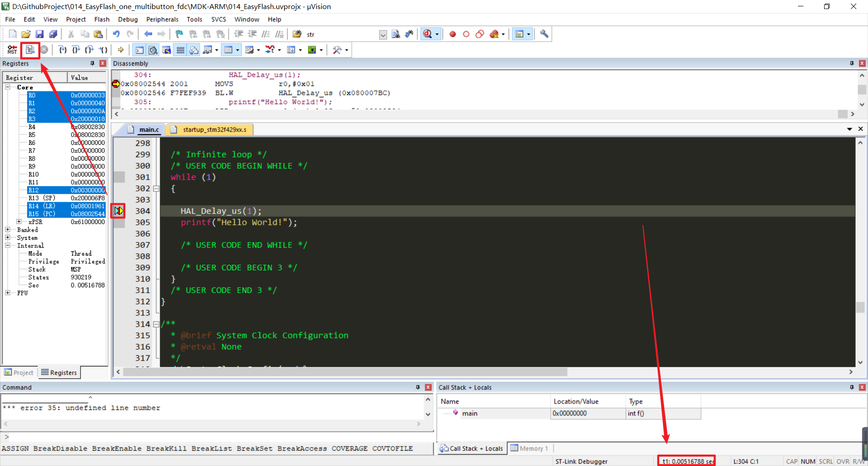
Task: Toggle the Disassembly Window toolbar button
Action: (x=153, y=50)
